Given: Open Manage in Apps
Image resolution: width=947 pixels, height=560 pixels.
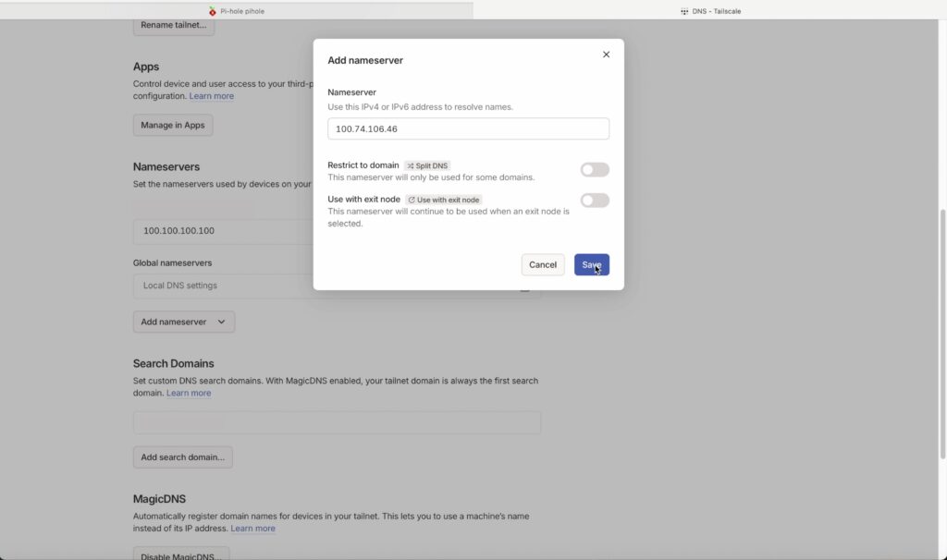Looking at the screenshot, I should point(172,125).
